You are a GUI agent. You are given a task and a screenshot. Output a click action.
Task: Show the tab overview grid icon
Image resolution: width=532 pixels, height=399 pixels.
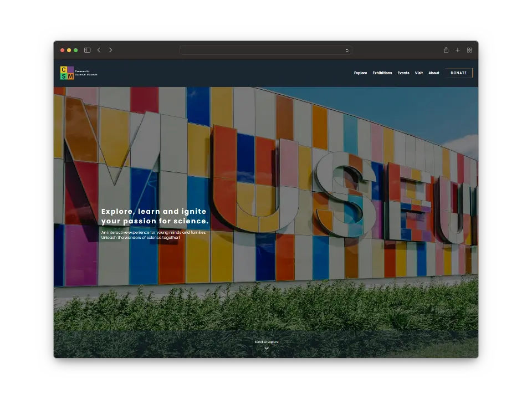469,50
